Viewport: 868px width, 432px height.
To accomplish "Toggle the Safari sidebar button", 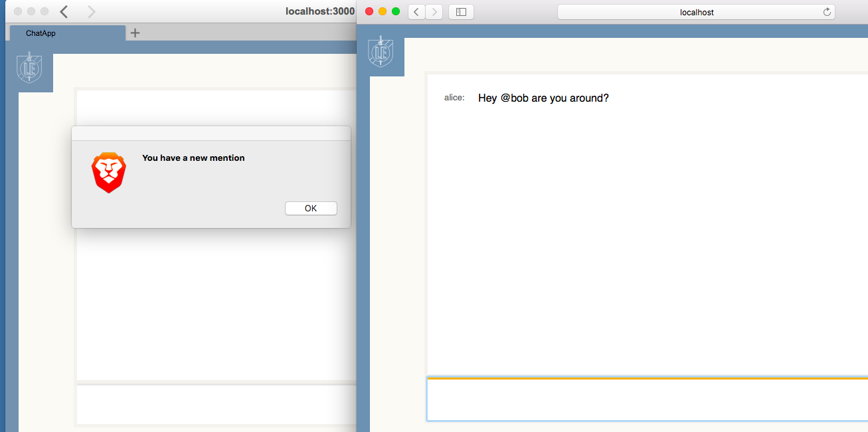I will tap(461, 12).
